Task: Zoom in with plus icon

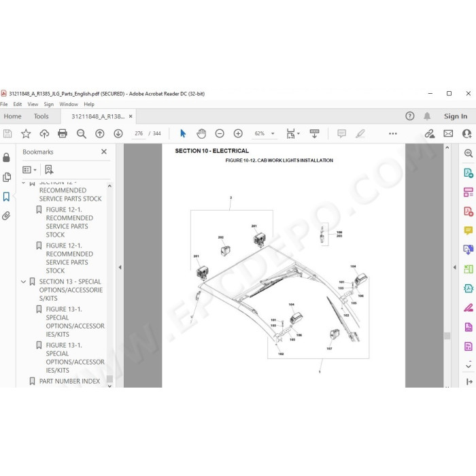Action: point(238,133)
